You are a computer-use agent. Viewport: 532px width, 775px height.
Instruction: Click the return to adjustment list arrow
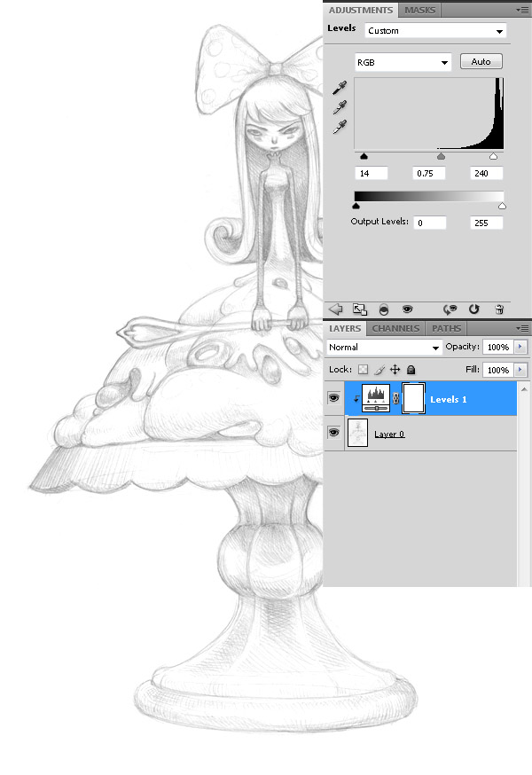[336, 309]
